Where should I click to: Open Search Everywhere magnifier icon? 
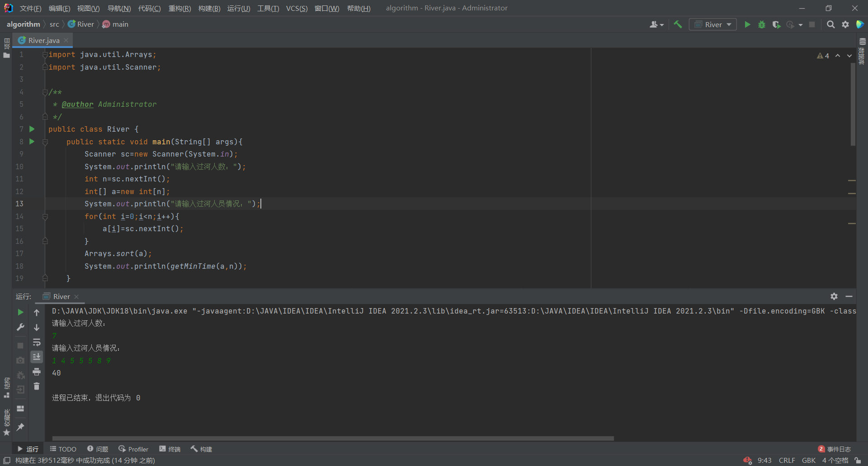(x=830, y=24)
